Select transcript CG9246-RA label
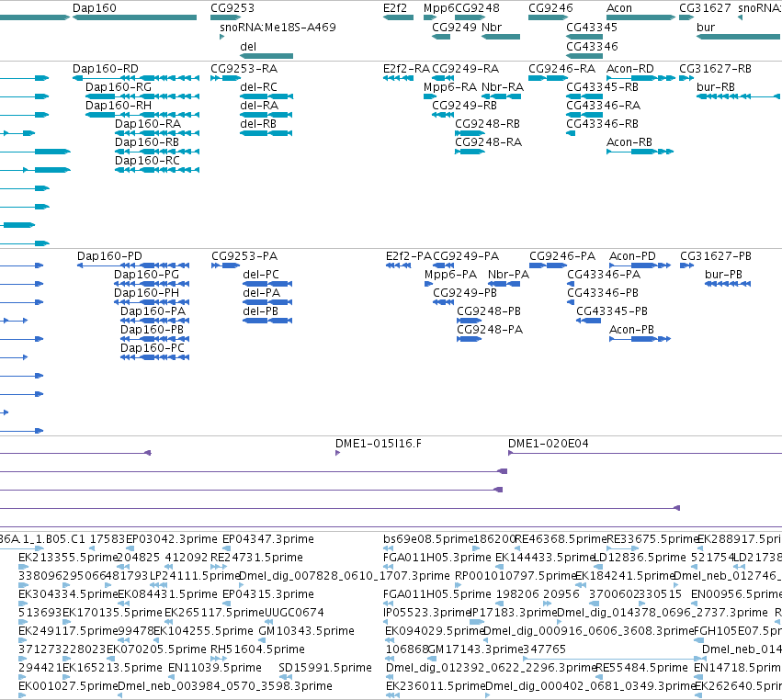This screenshot has height=700, width=782. coord(561,68)
